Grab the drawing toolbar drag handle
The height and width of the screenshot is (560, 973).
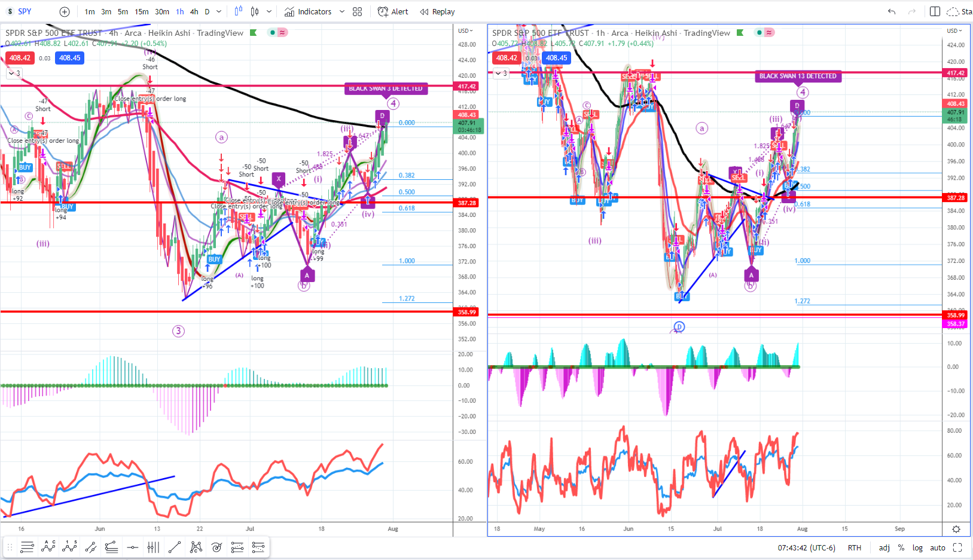pos(10,547)
